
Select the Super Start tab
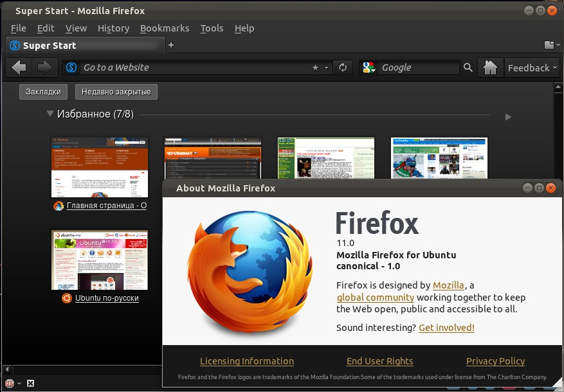(85, 46)
